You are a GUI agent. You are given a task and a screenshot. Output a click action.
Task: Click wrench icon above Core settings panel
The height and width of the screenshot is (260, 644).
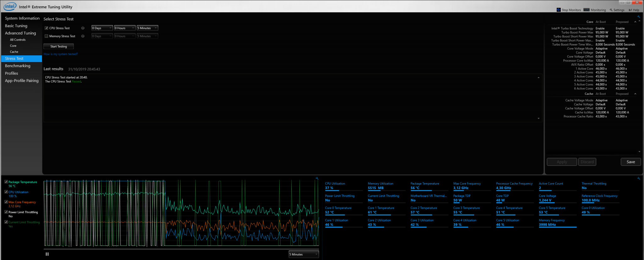(x=639, y=17)
